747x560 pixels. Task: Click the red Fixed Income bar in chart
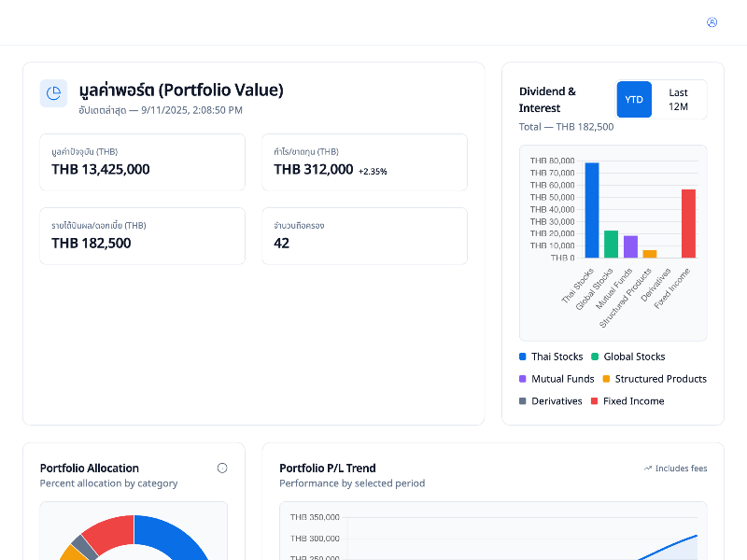tap(688, 224)
